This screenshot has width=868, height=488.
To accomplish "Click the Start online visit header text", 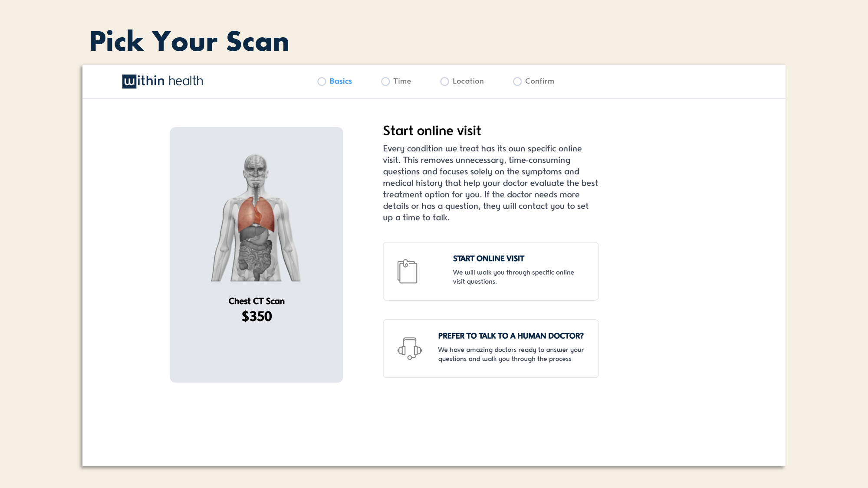I will click(x=432, y=131).
